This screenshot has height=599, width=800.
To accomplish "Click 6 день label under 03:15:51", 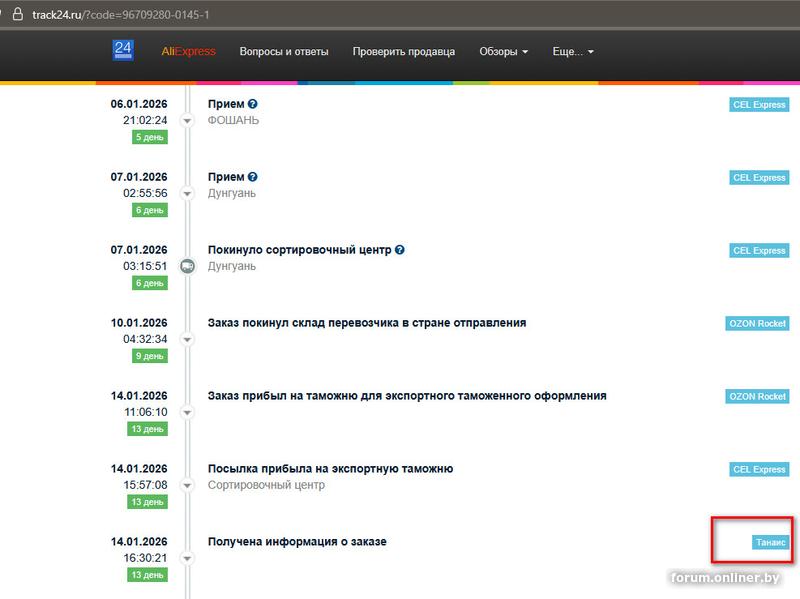I will [x=149, y=283].
